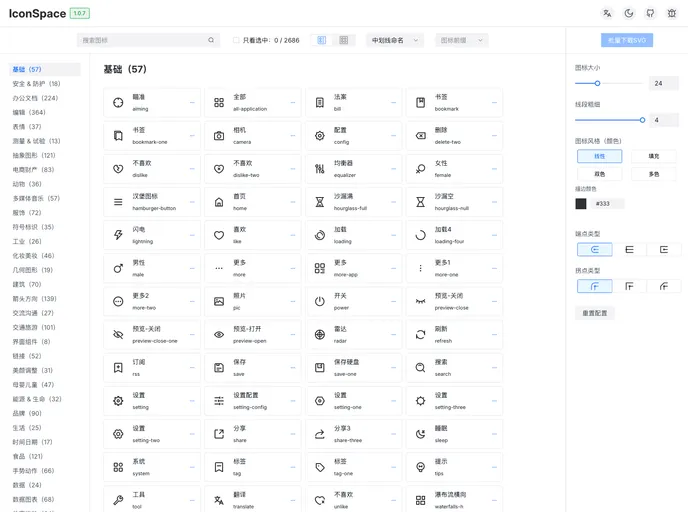Choose the 双色 two-tone icon style
The width and height of the screenshot is (688, 512).
coord(599,174)
